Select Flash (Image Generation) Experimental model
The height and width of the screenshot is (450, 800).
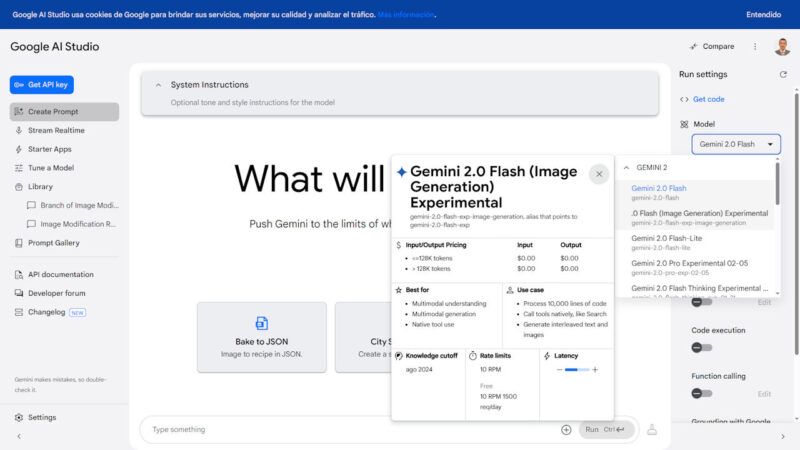point(695,217)
